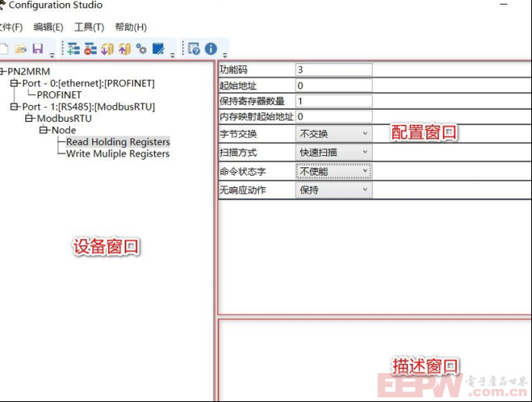532x402 pixels.
Task: Click the 功能码 input field with value 3
Action: (333, 70)
